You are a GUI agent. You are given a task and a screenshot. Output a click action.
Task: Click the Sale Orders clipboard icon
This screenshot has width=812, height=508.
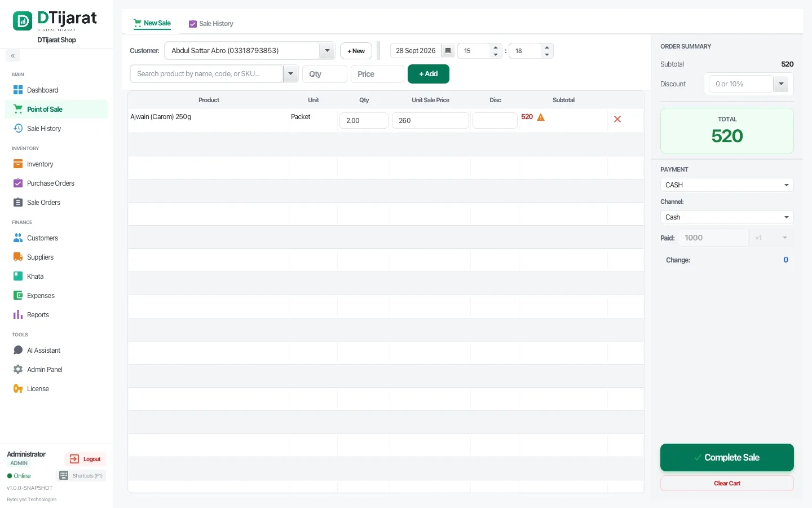coord(18,202)
